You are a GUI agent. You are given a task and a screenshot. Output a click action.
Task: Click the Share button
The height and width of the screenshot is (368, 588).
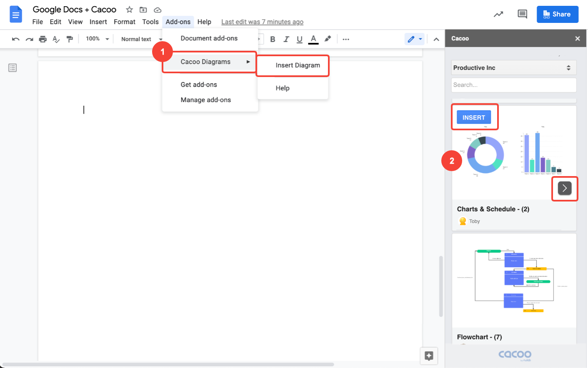[x=557, y=14]
